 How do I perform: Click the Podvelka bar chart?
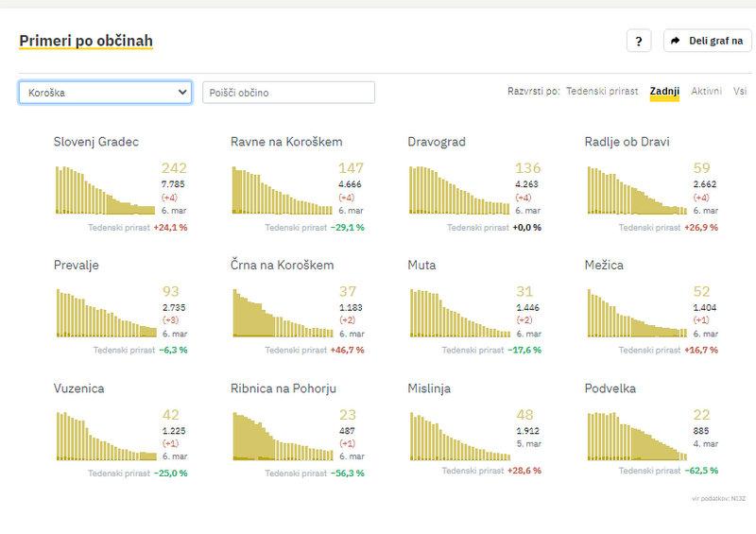tap(636, 436)
